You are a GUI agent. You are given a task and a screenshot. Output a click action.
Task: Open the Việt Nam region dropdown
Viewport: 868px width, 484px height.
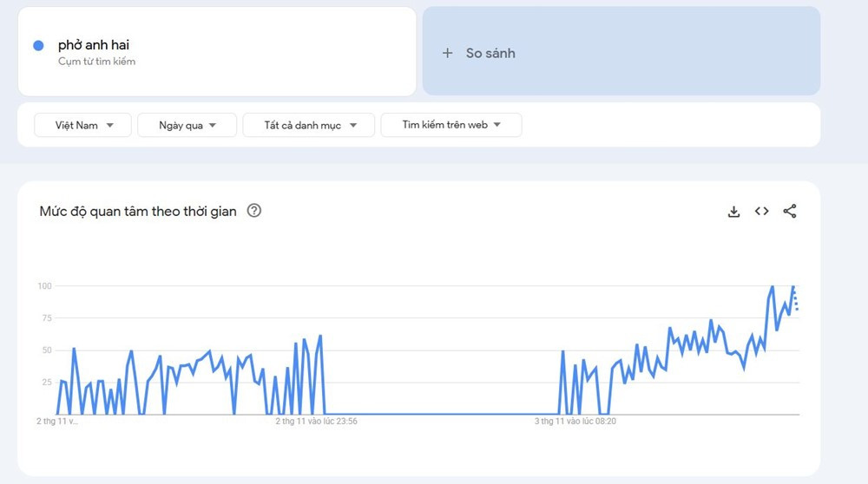(83, 125)
